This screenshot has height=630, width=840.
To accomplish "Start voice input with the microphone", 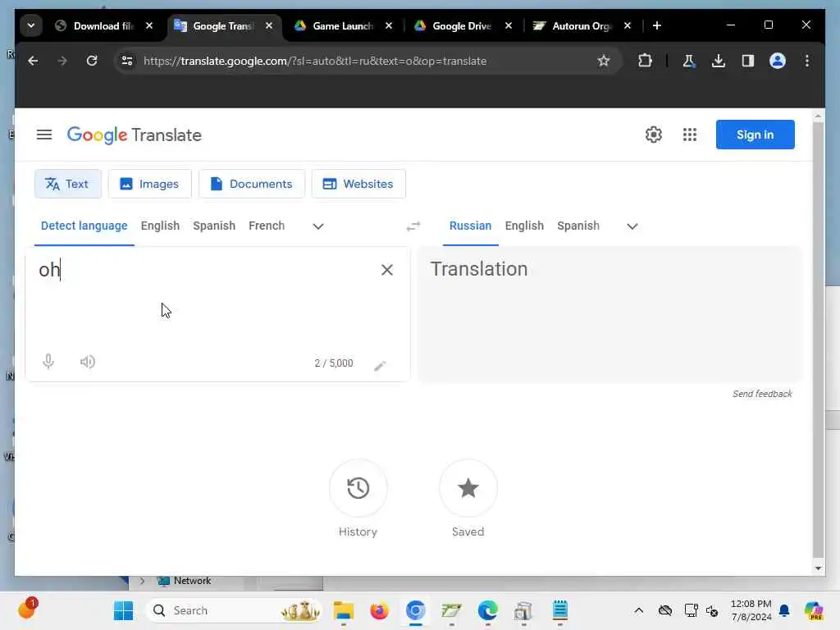I will pyautogui.click(x=48, y=362).
